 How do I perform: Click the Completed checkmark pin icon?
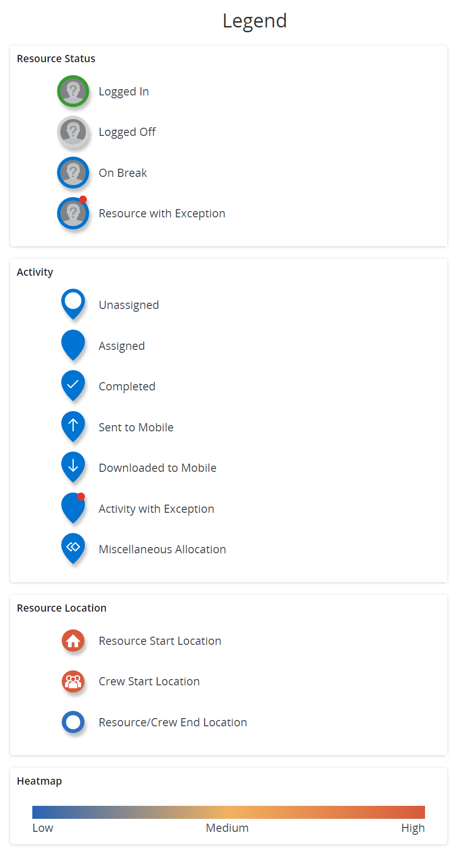coord(73,385)
